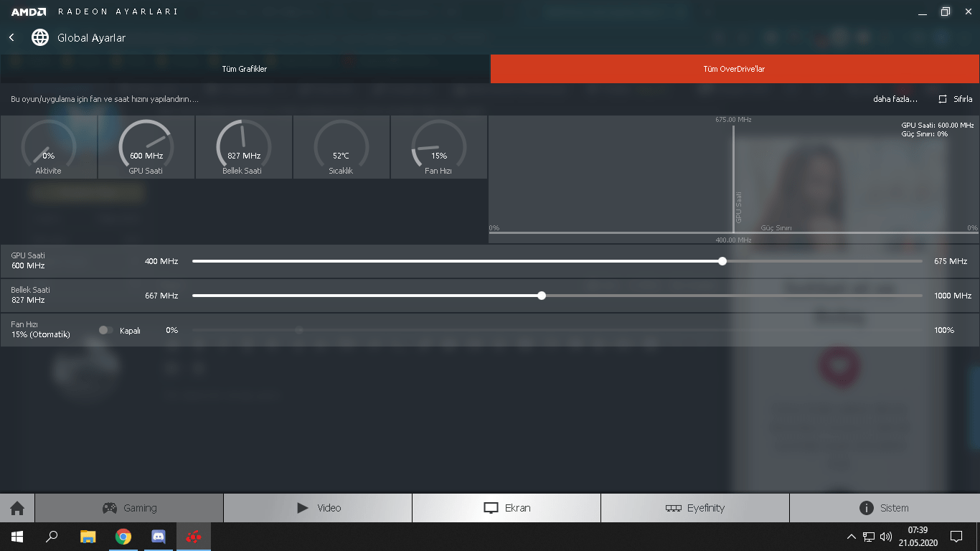Open the Video section
Image resolution: width=980 pixels, height=551 pixels.
pyautogui.click(x=318, y=508)
